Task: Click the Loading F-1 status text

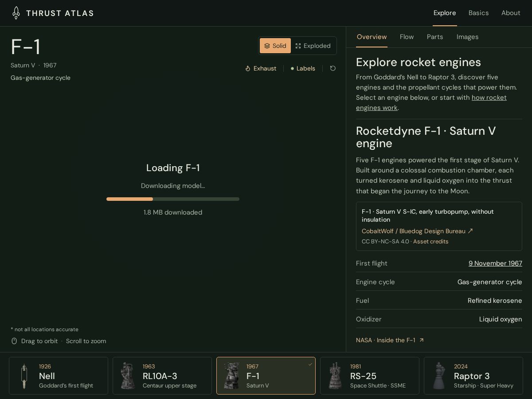Action: 173,168
